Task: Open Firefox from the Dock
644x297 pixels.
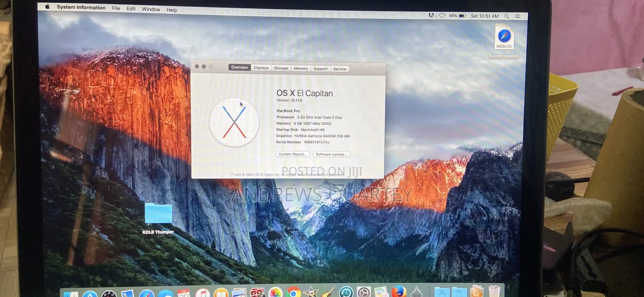Action: click(399, 292)
